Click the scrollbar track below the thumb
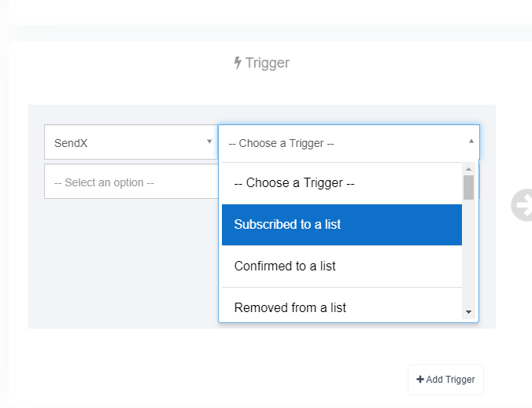Image resolution: width=532 pixels, height=408 pixels. [x=468, y=252]
